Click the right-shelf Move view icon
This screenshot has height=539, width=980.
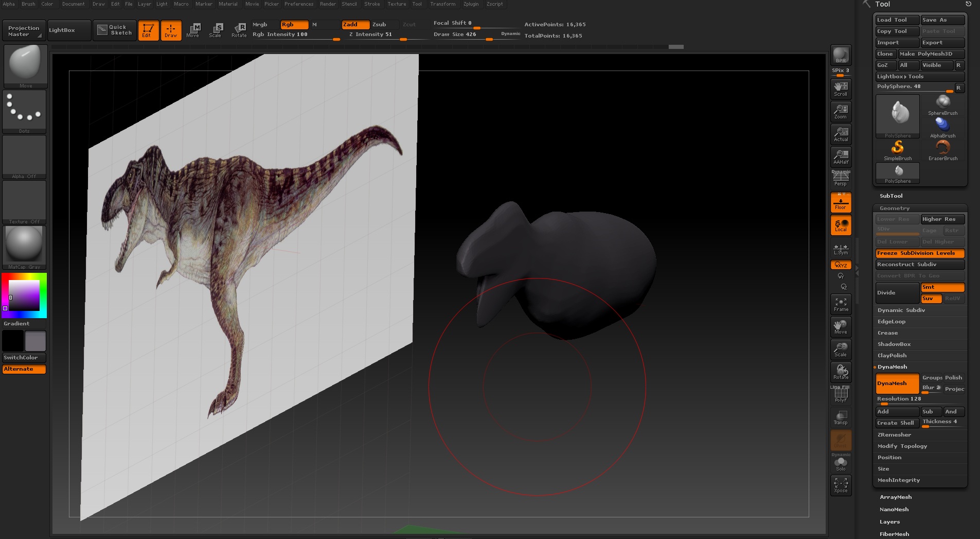[x=841, y=327]
